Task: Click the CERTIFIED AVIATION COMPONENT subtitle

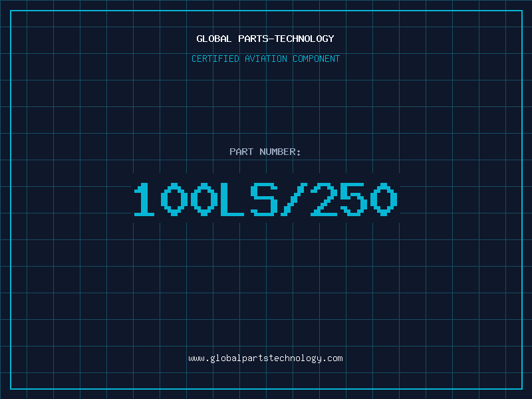Action: (x=265, y=59)
